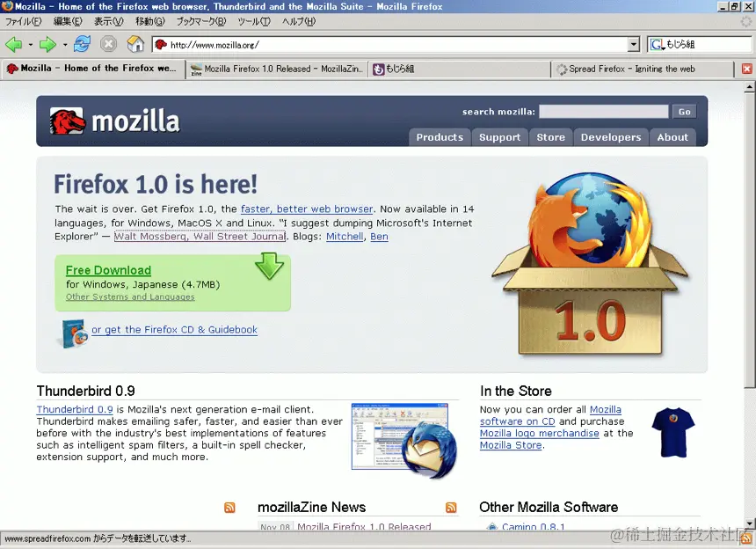Viewport: 756px width, 549px height.
Task: Click the Firefox throbber activity icon
Action: (746, 21)
